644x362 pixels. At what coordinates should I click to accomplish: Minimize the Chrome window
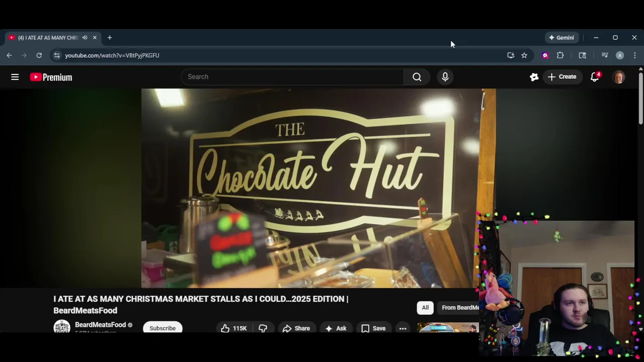click(x=596, y=38)
